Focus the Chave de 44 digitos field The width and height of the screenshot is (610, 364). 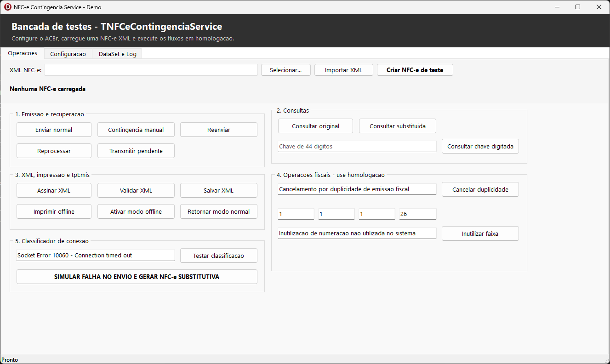point(357,146)
